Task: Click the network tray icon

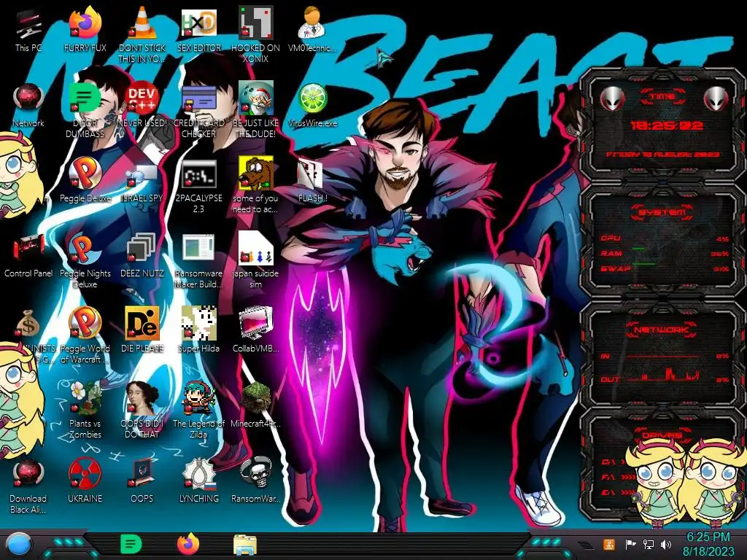Action: [x=649, y=545]
